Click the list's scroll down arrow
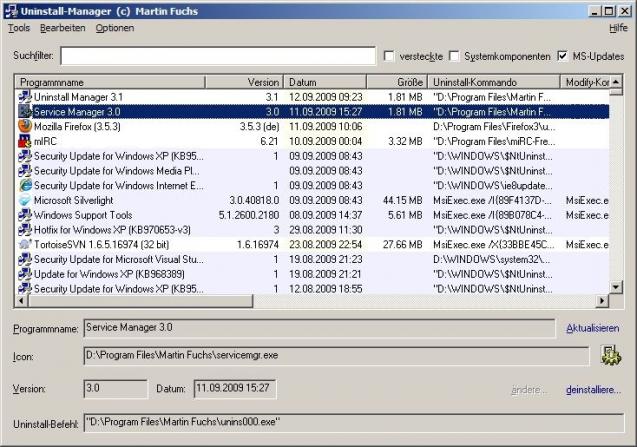 coord(616,287)
